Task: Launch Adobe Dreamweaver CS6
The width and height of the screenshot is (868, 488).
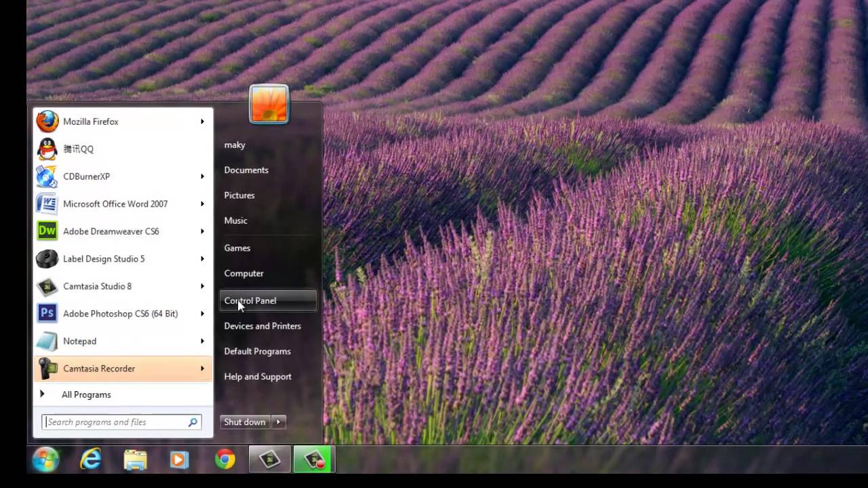Action: (x=111, y=231)
